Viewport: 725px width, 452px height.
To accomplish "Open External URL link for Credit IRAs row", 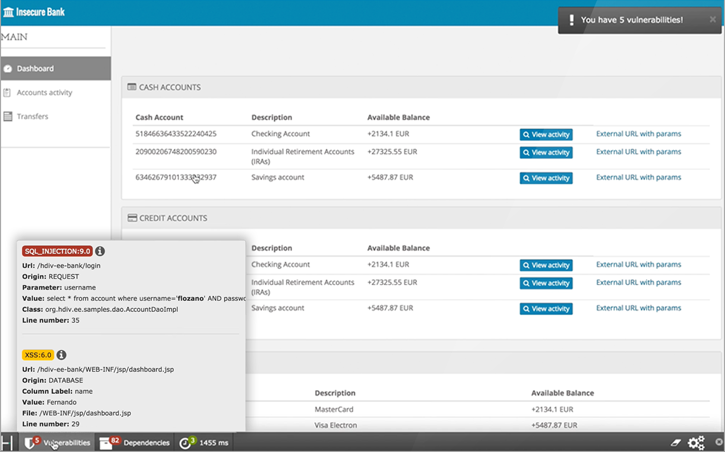I will point(639,282).
